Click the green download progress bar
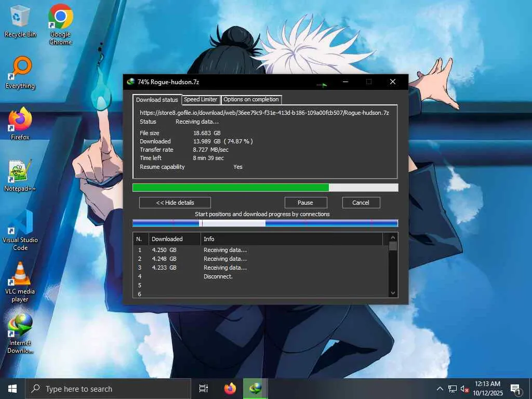This screenshot has height=399, width=532. [265, 188]
